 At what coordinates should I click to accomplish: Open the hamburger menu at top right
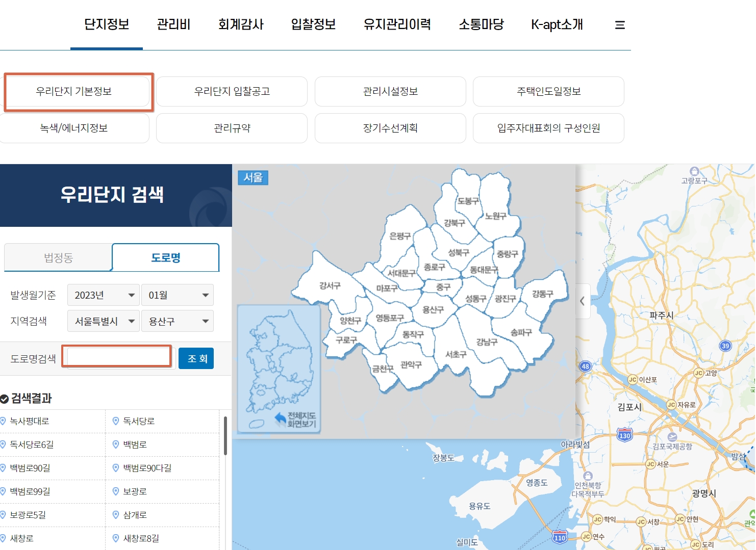[620, 24]
